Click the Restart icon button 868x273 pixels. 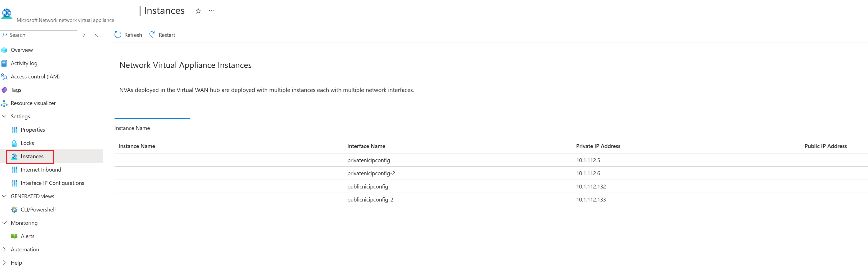point(152,35)
